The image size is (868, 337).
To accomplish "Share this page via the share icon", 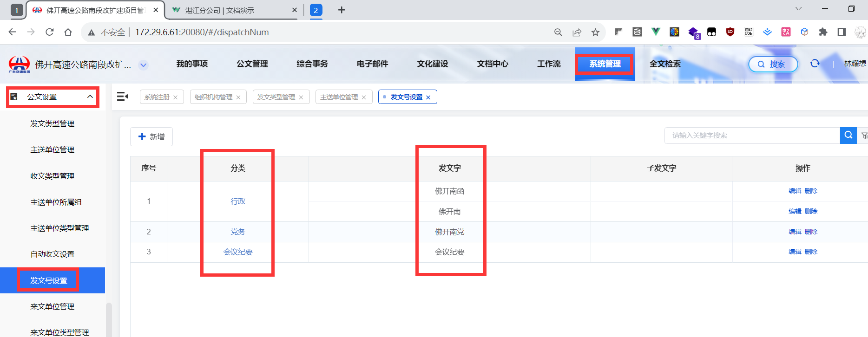I will tap(577, 32).
